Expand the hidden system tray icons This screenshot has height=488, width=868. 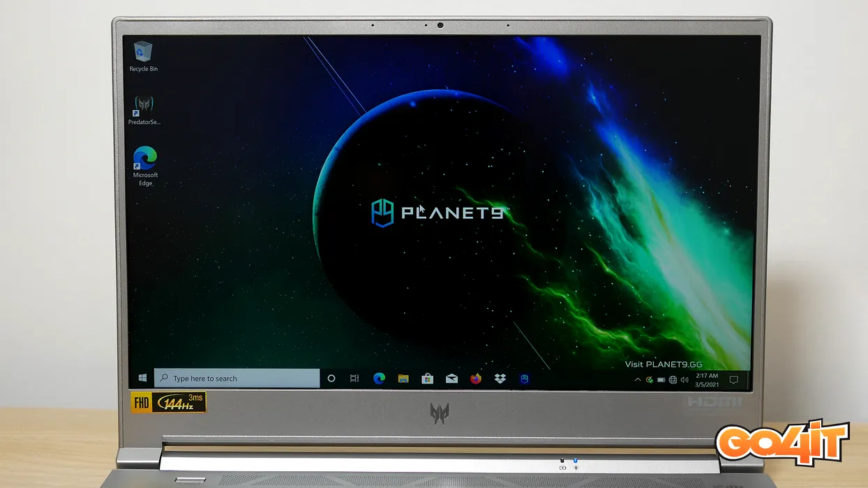(637, 380)
